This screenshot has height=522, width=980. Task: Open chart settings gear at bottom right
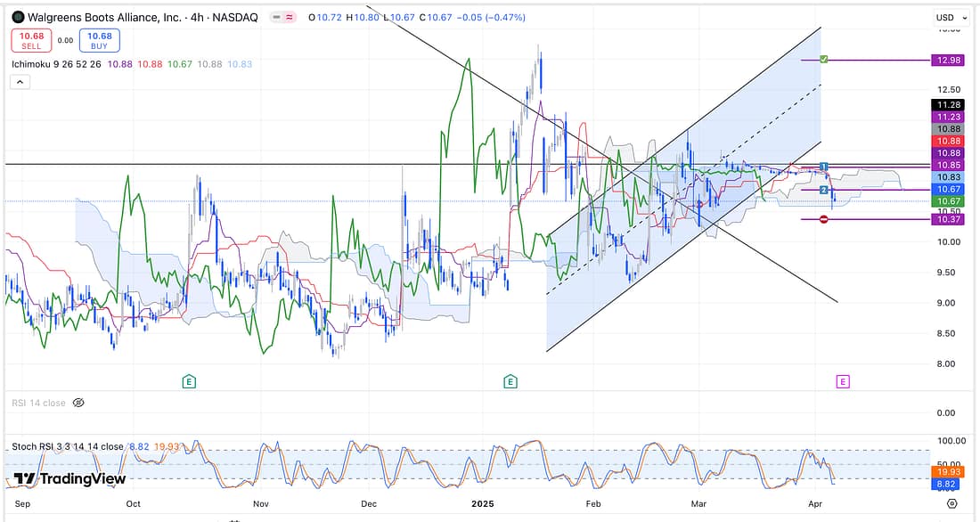click(952, 503)
